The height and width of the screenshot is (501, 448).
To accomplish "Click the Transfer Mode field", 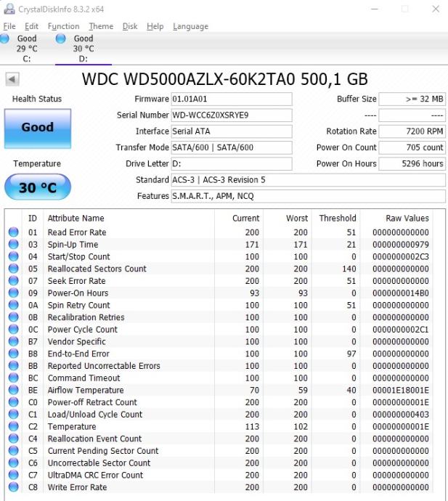I will (x=232, y=147).
